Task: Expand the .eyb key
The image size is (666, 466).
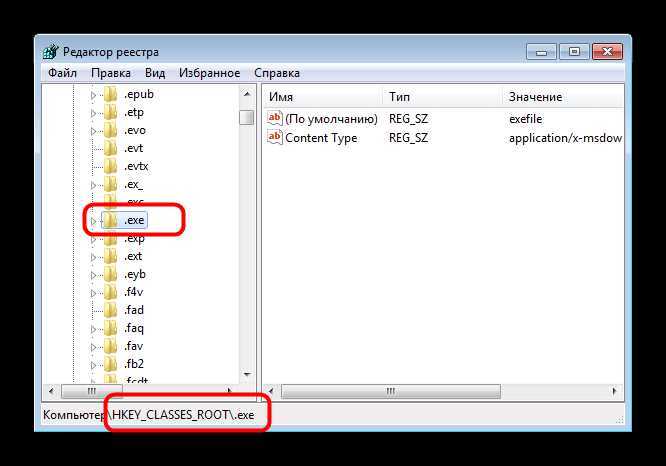Action: [93, 275]
